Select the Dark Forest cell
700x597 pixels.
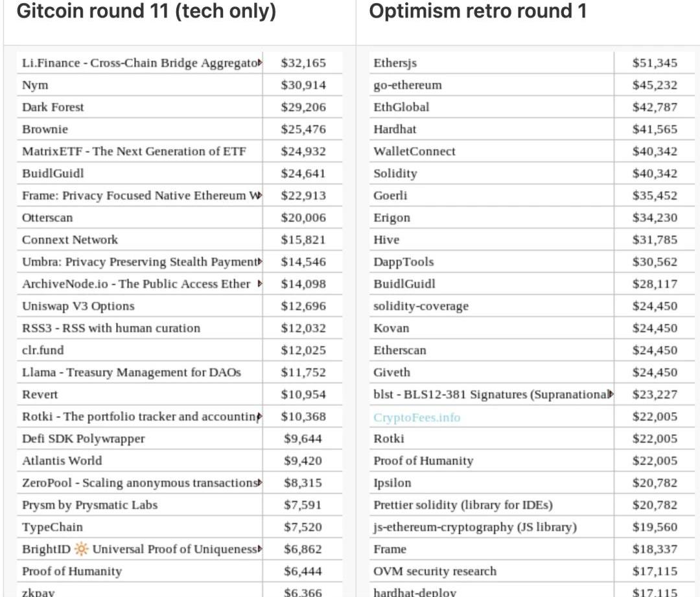[53, 107]
